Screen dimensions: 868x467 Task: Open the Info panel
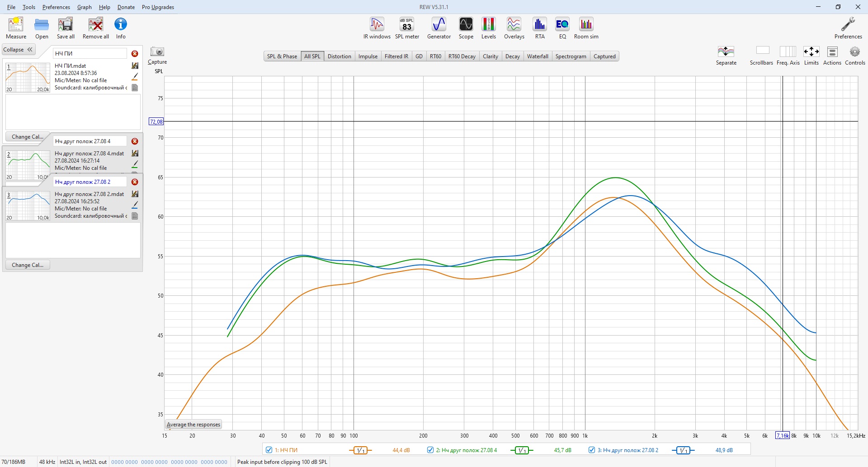[x=121, y=28]
